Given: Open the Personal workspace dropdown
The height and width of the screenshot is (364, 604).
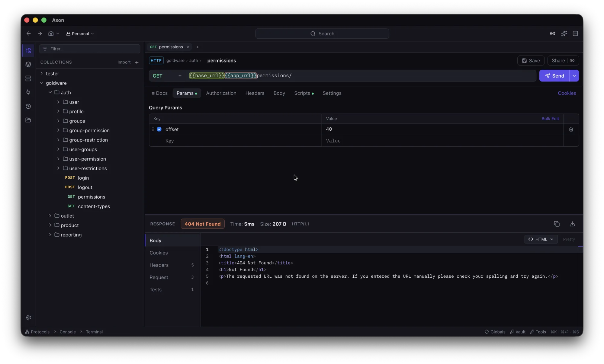Looking at the screenshot, I should pos(80,34).
